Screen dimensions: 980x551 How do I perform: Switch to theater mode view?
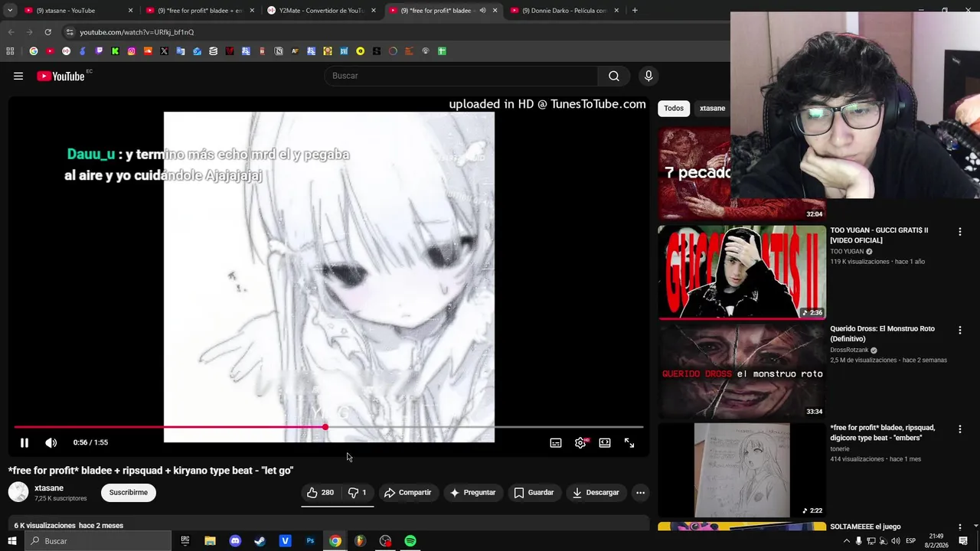pos(605,442)
